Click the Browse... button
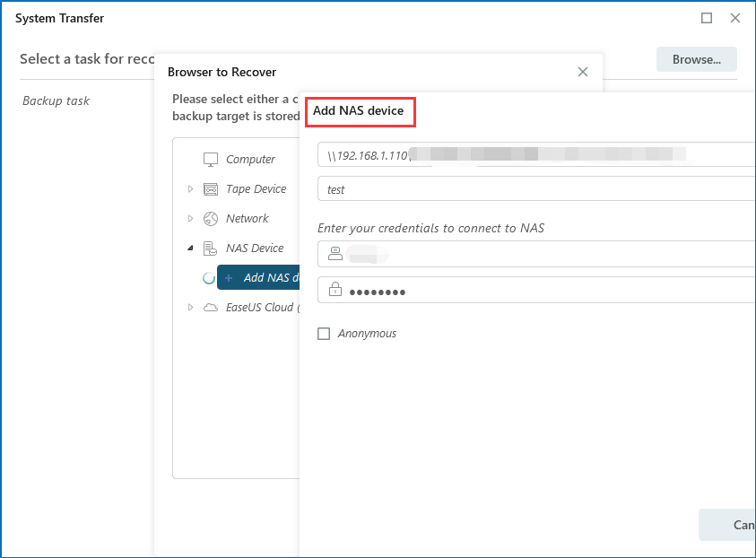756x558 pixels. pos(696,59)
